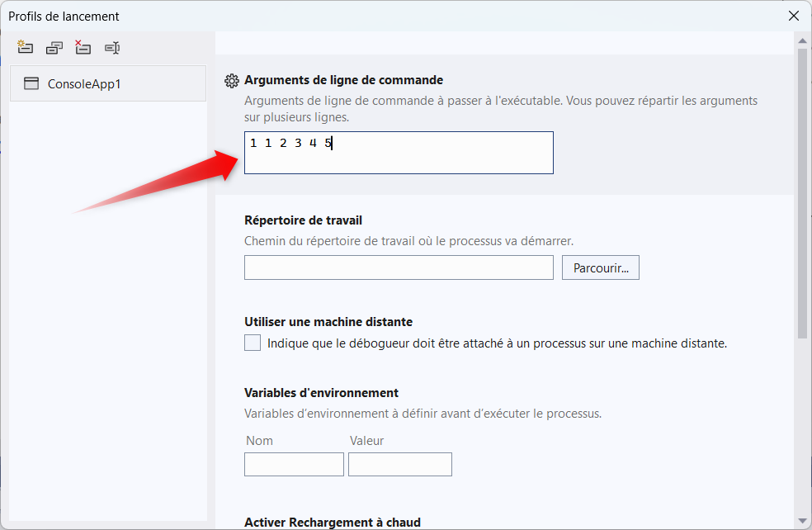Click the Répertoire de travail path field
The width and height of the screenshot is (812, 530).
[x=399, y=267]
